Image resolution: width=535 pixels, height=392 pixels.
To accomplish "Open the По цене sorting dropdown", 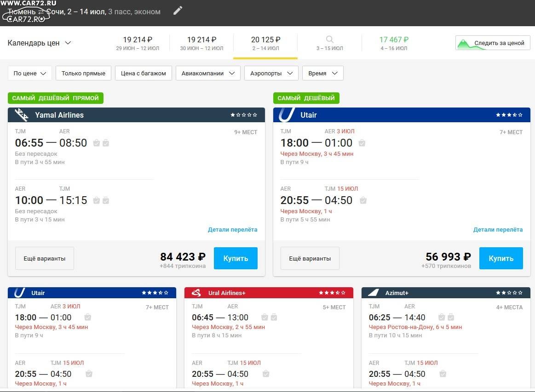I will [30, 73].
